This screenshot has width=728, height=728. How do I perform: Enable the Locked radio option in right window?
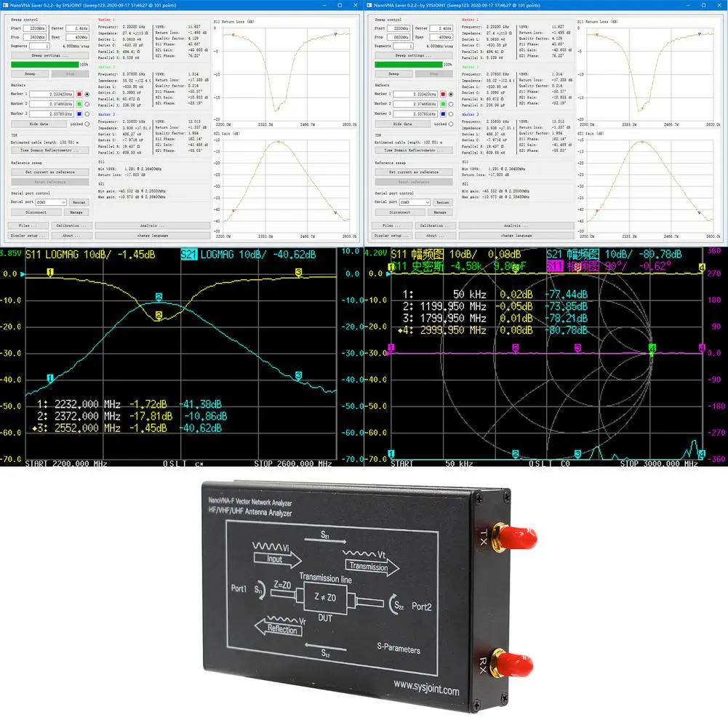tap(450, 124)
